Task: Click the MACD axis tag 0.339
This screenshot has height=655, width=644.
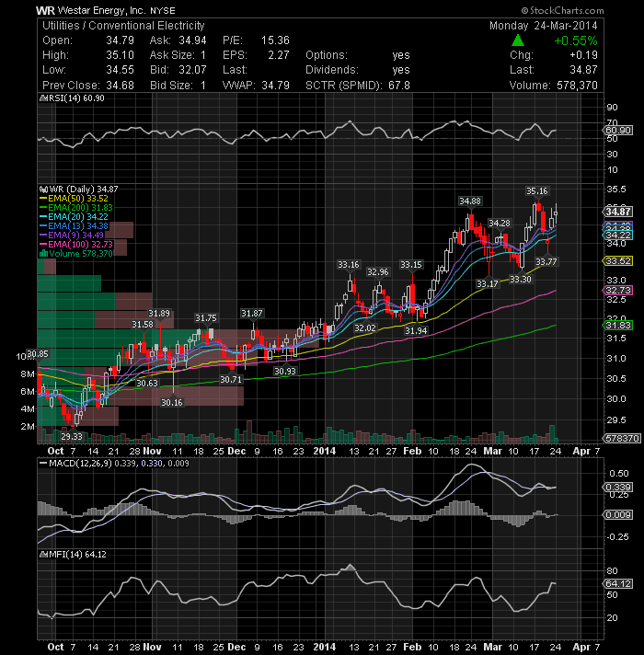Action: 618,488
